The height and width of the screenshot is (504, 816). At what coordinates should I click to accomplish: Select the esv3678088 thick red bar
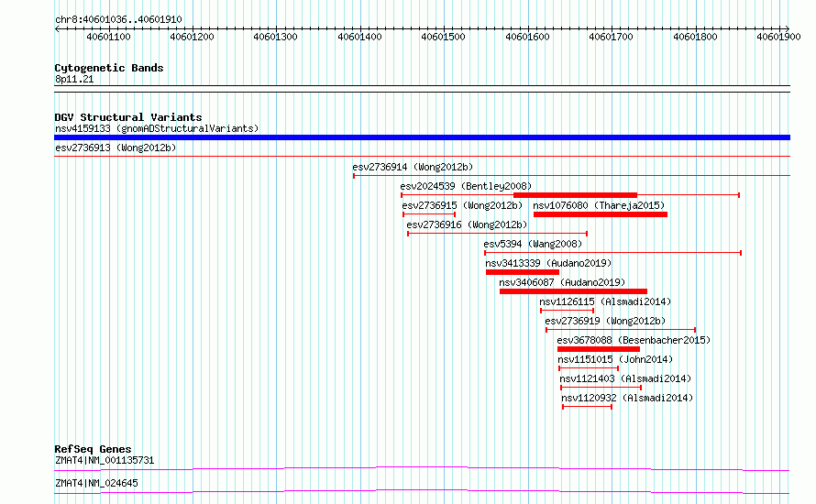point(599,349)
